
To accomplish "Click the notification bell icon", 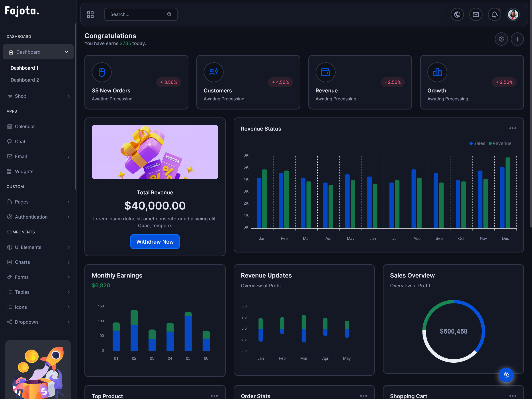I will (494, 14).
